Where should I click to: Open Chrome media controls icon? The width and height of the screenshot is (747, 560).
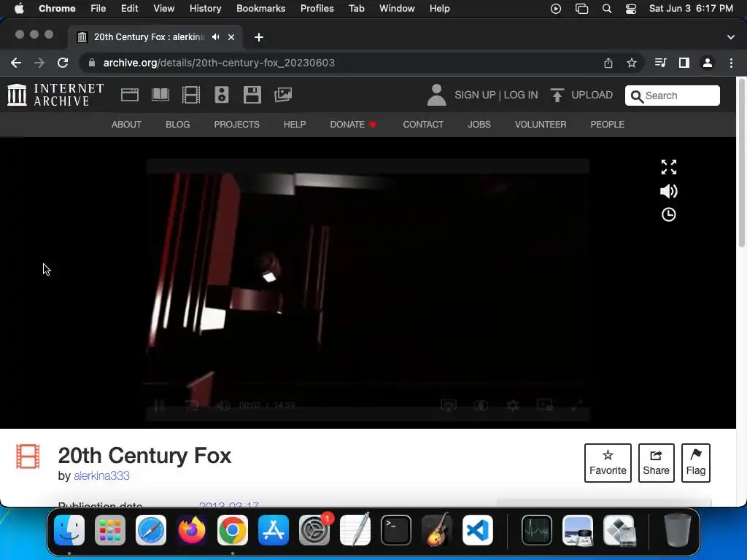tap(660, 63)
